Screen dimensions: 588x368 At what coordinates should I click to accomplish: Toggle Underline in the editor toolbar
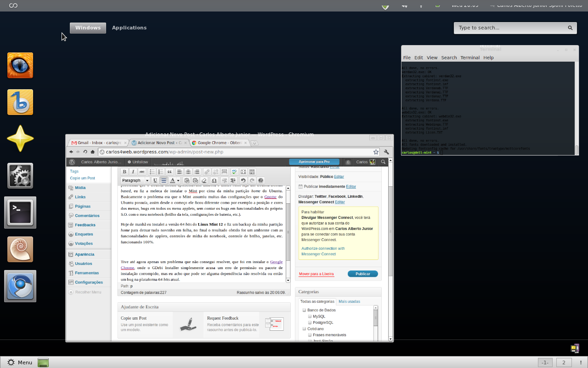(x=155, y=180)
